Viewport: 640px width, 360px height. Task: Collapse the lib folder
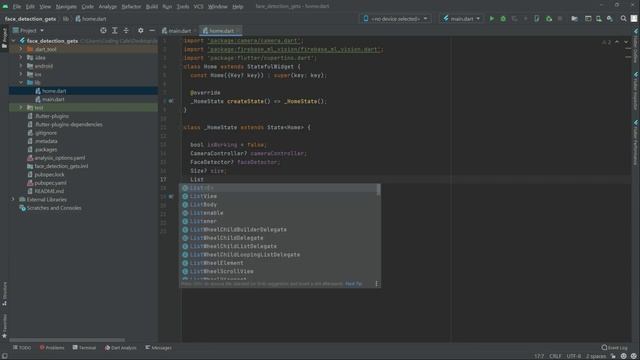click(x=21, y=82)
